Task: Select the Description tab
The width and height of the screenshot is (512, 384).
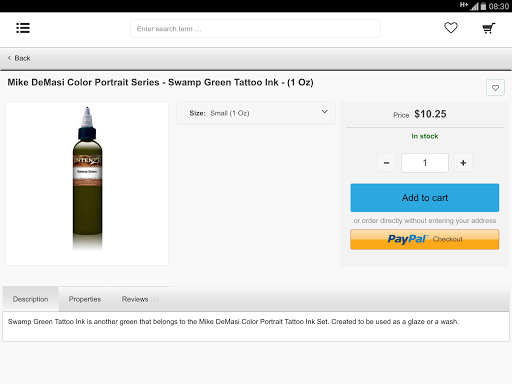Action: 30,299
